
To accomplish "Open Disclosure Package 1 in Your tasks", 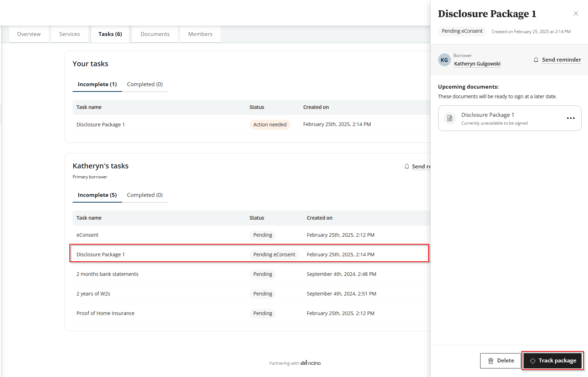I will (100, 125).
